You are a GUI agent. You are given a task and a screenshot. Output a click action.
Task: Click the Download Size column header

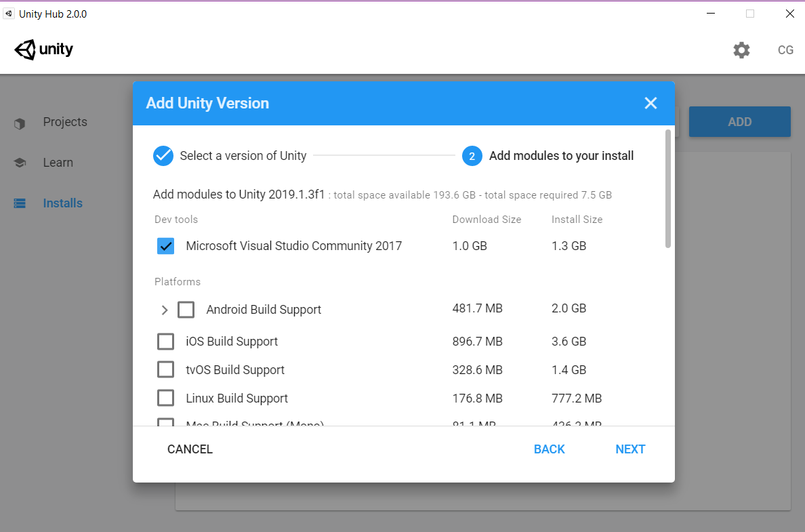click(x=487, y=220)
